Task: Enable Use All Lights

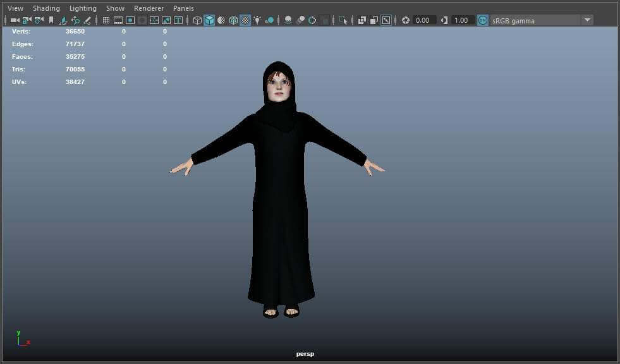Action: (x=257, y=20)
